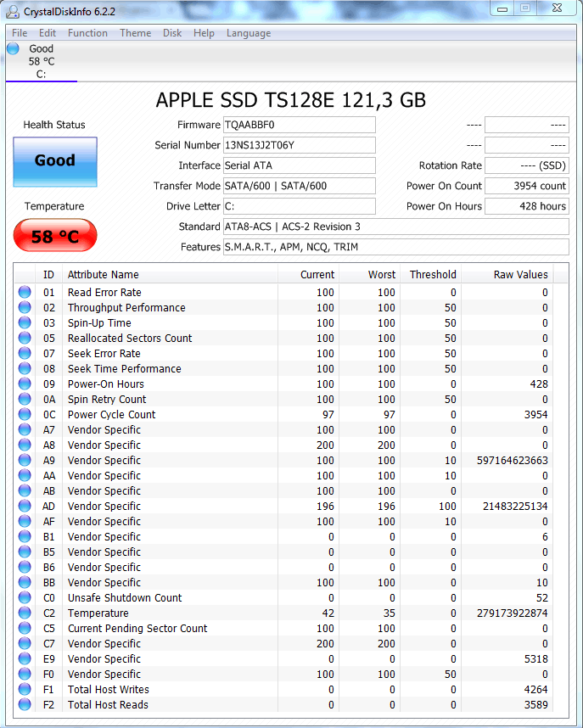Click the CrystalDiskInfo title bar app icon
The height and width of the screenshot is (728, 583).
[13, 12]
